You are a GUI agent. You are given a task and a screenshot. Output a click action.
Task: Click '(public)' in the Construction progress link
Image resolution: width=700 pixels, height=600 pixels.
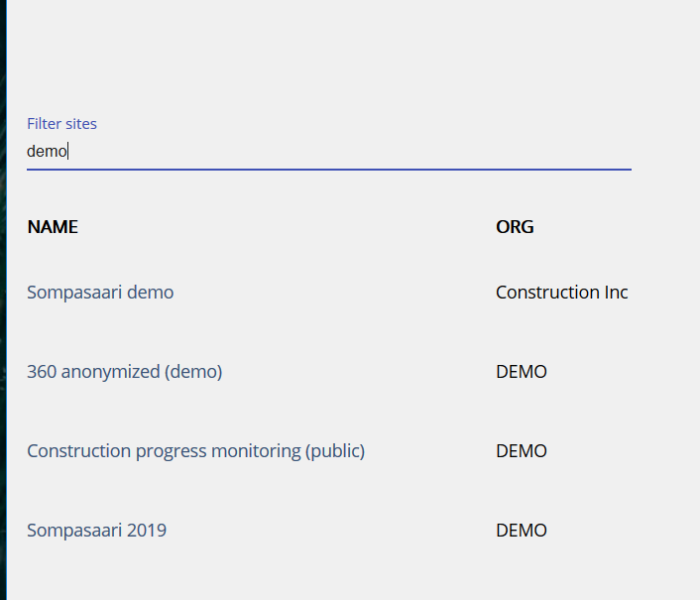click(x=335, y=451)
